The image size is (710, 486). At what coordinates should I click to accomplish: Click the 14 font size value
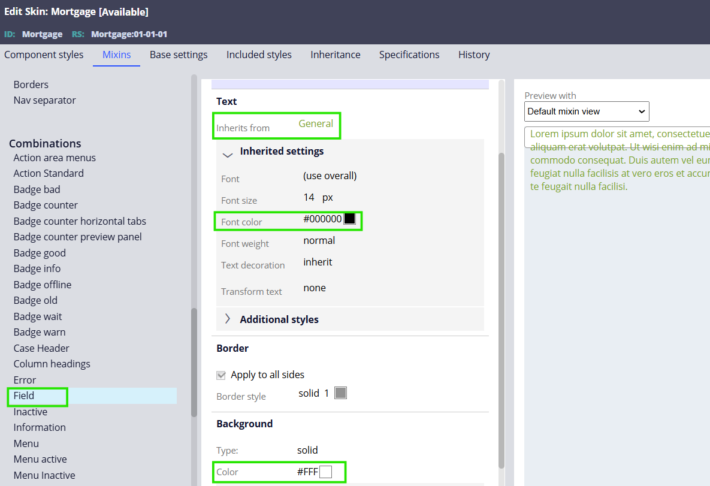point(309,197)
